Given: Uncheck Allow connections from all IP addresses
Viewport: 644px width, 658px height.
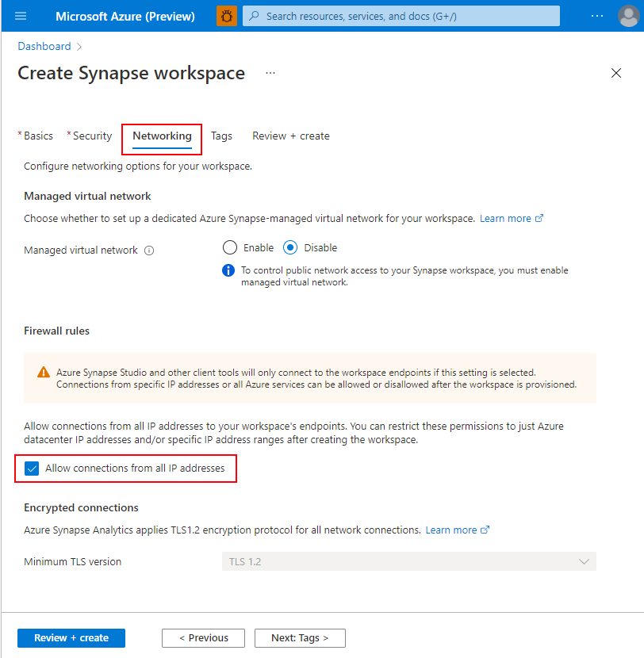Looking at the screenshot, I should [32, 469].
